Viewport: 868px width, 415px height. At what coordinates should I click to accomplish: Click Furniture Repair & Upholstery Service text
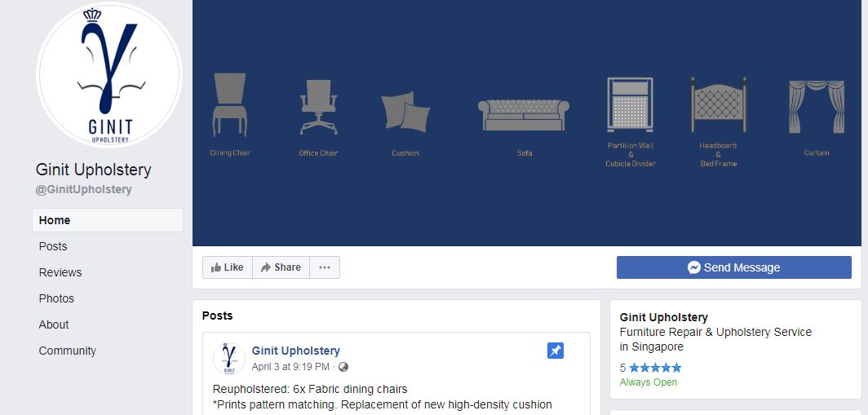715,332
